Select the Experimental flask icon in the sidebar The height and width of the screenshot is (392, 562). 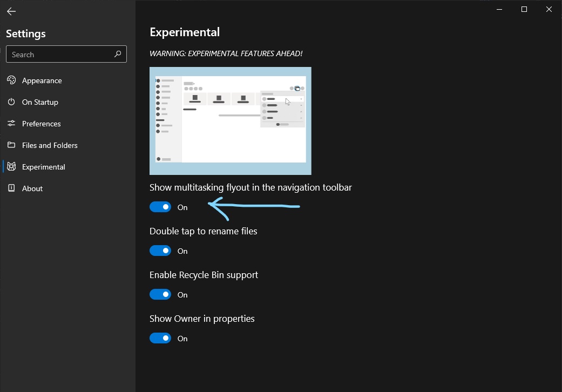click(12, 166)
